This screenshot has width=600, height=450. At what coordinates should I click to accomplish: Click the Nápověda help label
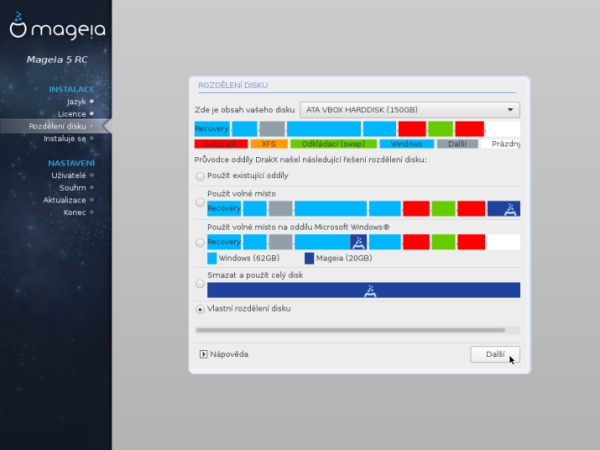229,354
